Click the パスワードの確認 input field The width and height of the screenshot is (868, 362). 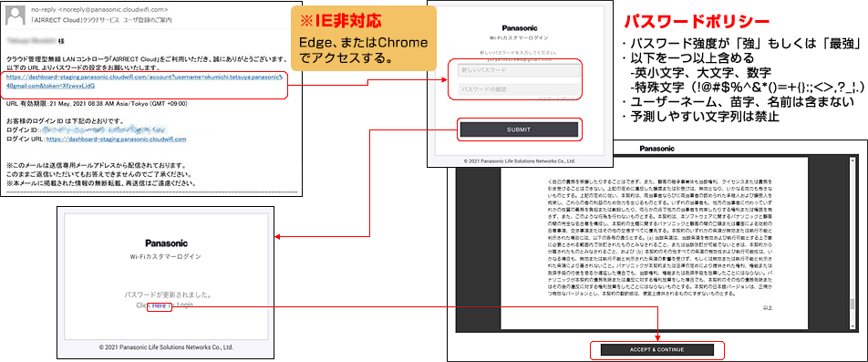(x=520, y=88)
